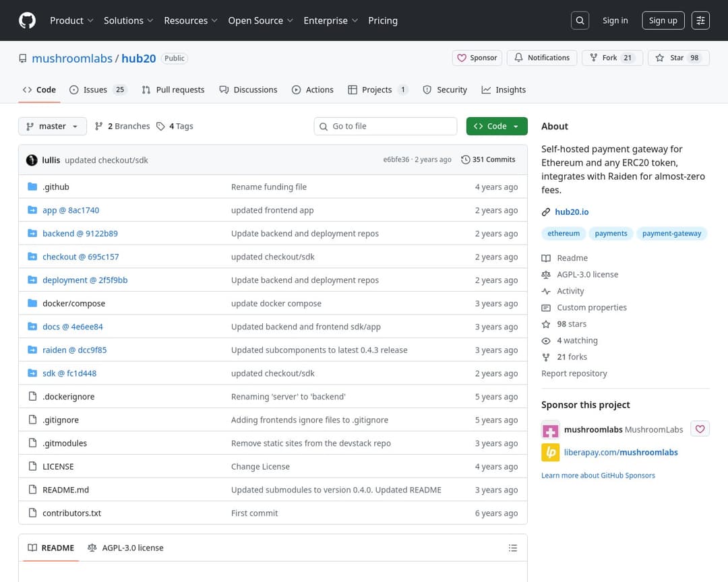Open the search magnifier in the header
Screen dimensions: 728x582
pos(580,20)
